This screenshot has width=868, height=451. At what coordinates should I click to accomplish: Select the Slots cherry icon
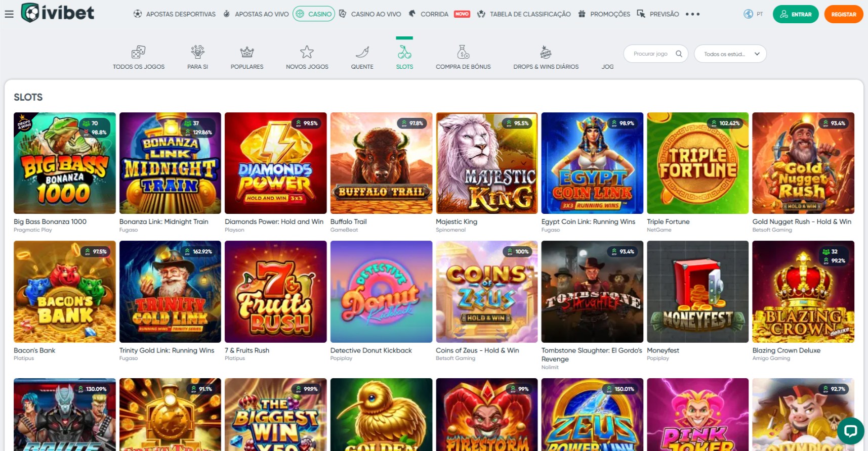tap(404, 52)
